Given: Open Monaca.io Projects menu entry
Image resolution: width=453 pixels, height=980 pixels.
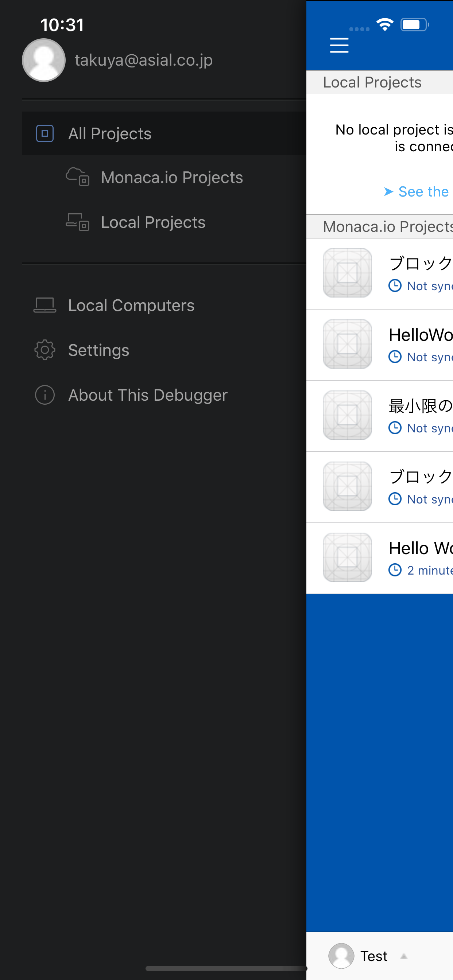Looking at the screenshot, I should [164, 177].
